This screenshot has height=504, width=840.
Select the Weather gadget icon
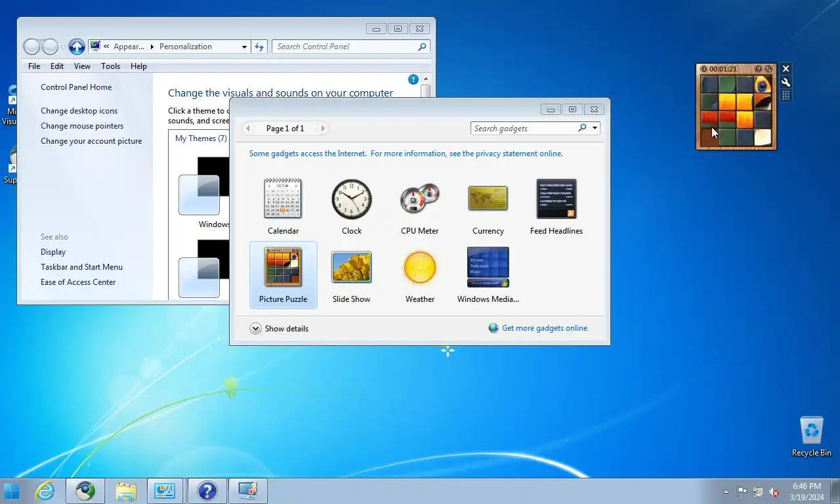pos(420,267)
